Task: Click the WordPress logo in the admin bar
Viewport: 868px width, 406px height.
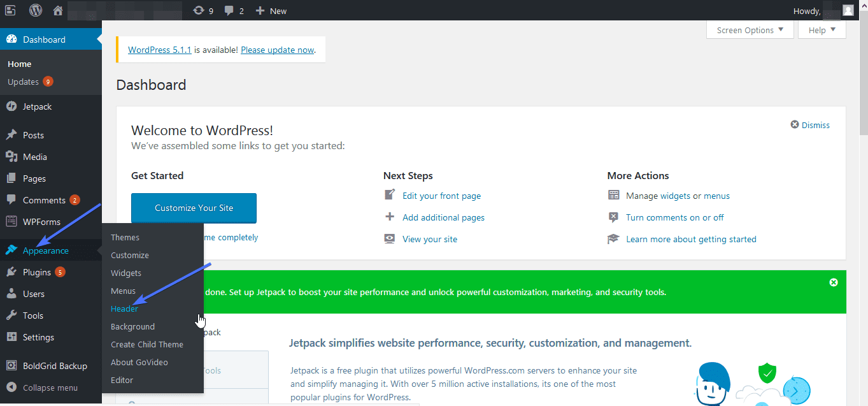Action: click(35, 10)
